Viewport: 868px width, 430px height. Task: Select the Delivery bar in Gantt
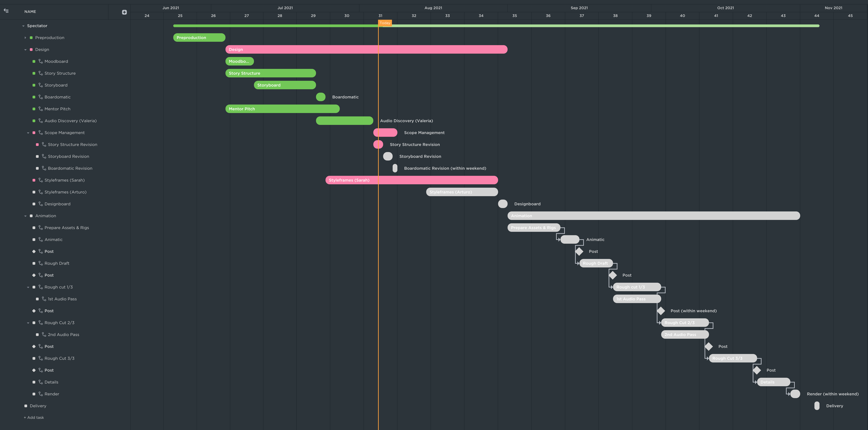point(817,406)
